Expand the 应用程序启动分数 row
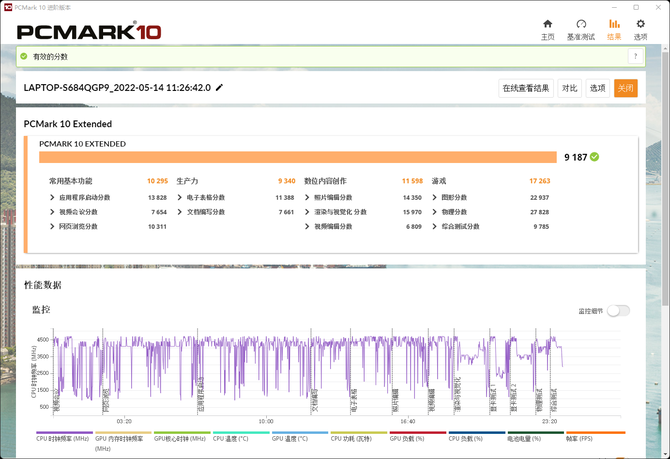 [52, 198]
